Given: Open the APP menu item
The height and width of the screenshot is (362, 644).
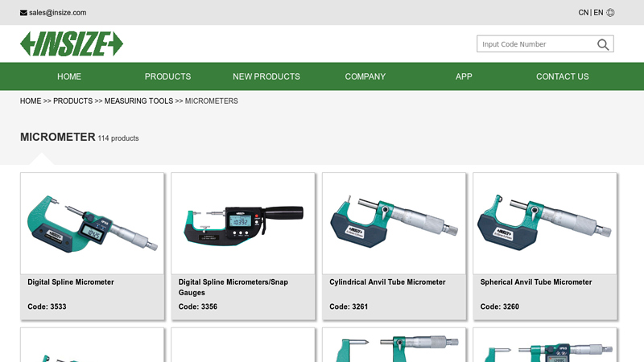Looking at the screenshot, I should coord(464,76).
